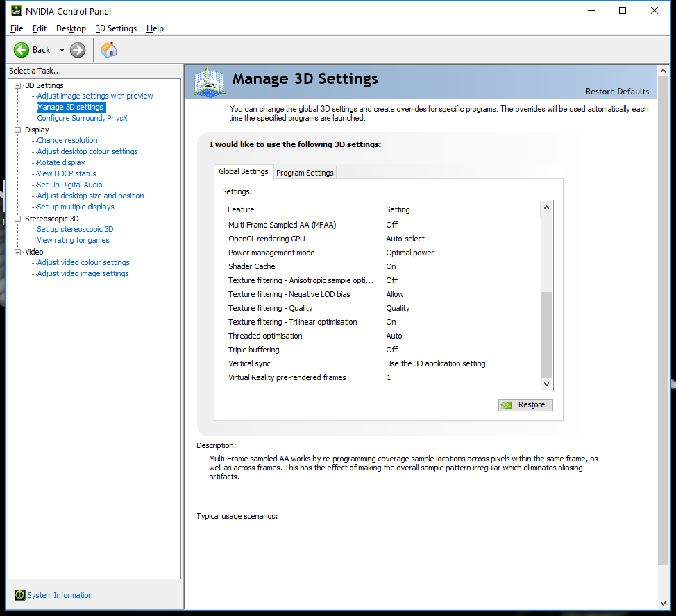This screenshot has width=676, height=616.
Task: Open Configure Surround, PhysX
Action: tap(82, 118)
